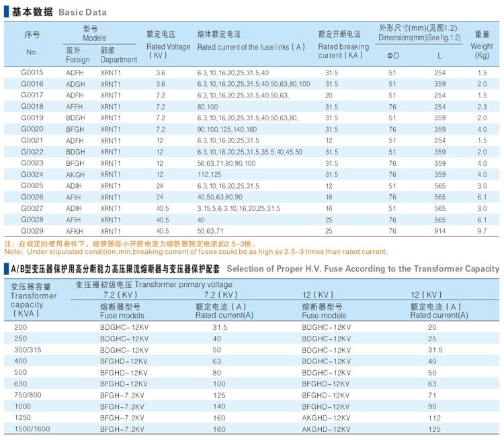Screen dimensions: 504x440
Task: Select the ΦD dimension column header
Action: pos(393,56)
